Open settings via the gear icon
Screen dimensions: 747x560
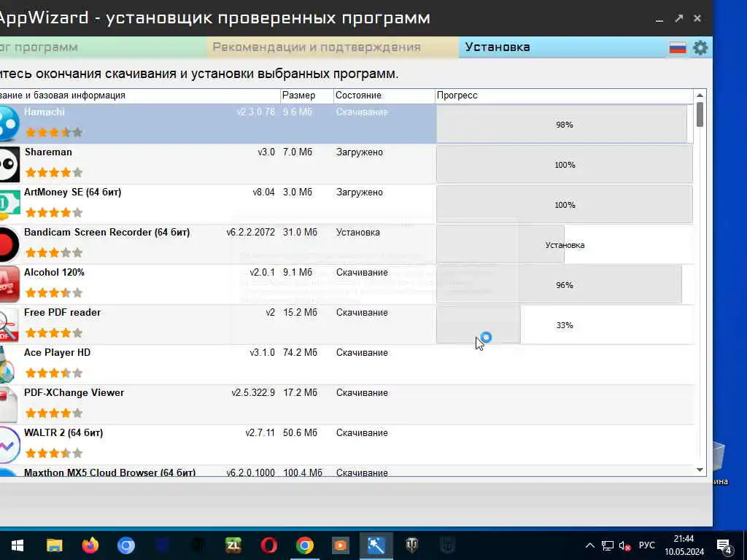coord(700,47)
